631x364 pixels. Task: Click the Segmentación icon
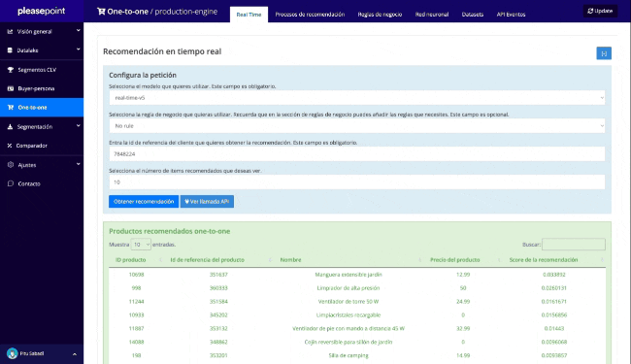point(10,127)
